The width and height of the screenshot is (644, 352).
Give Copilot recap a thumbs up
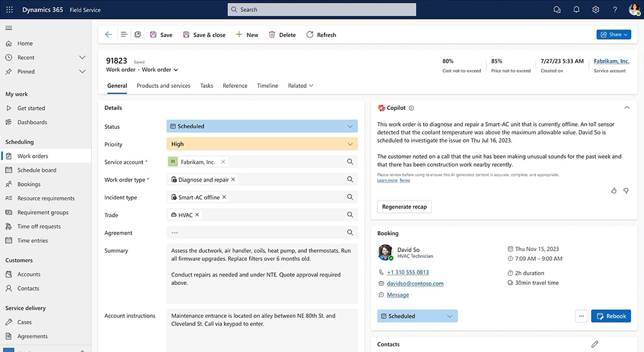pos(614,190)
